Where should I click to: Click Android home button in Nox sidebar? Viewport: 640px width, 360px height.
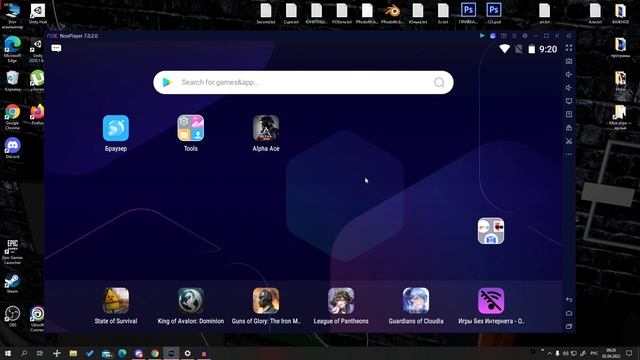point(569,313)
